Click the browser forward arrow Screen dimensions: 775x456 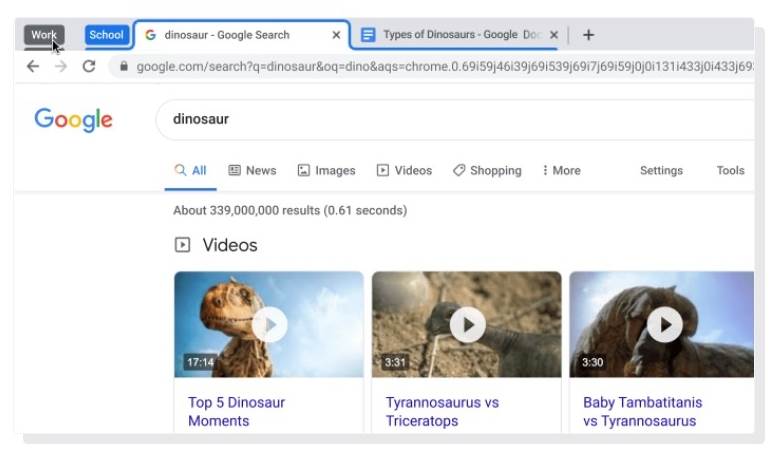point(61,67)
